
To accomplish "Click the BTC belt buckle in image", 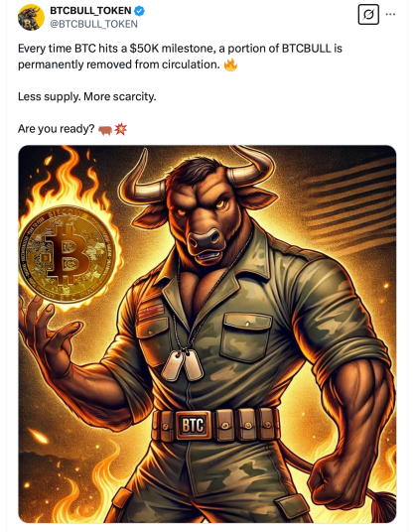I will (193, 425).
